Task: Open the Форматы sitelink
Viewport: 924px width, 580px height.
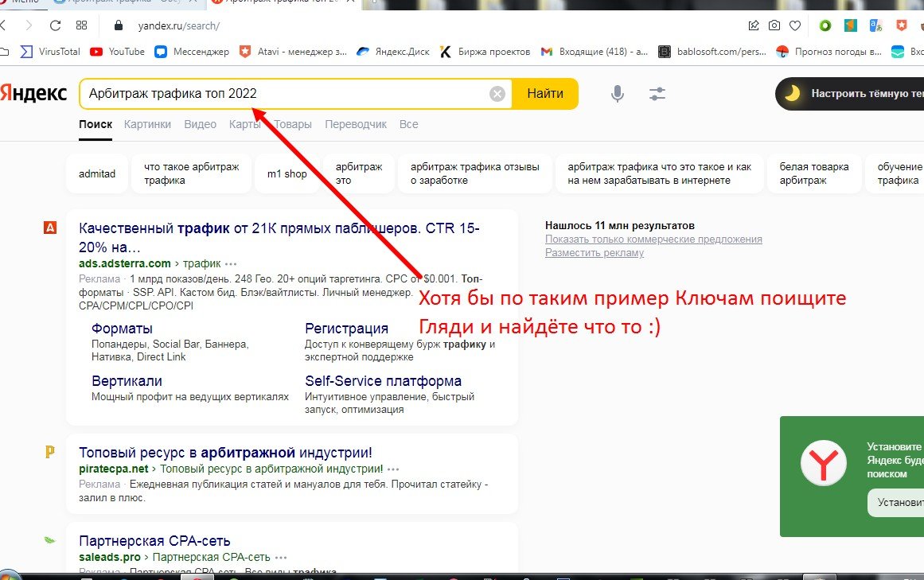Action: 122,329
